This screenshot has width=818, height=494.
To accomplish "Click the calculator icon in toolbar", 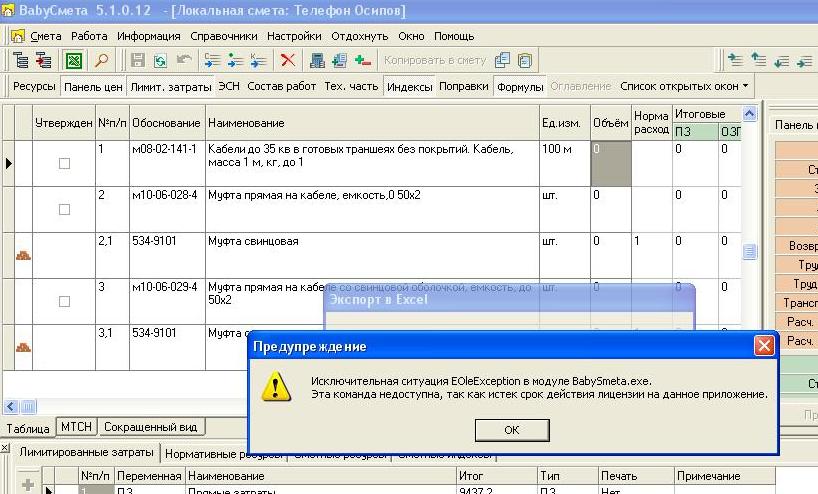I will (x=317, y=61).
